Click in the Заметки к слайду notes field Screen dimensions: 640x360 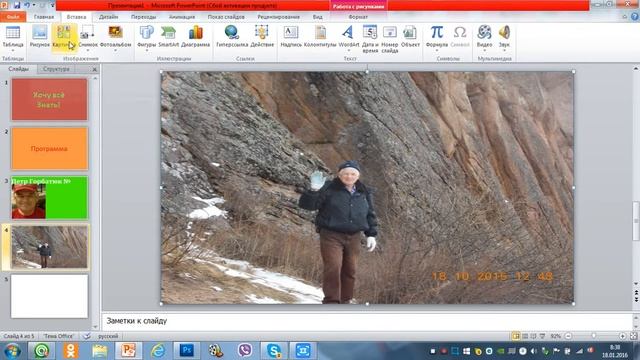(367, 321)
